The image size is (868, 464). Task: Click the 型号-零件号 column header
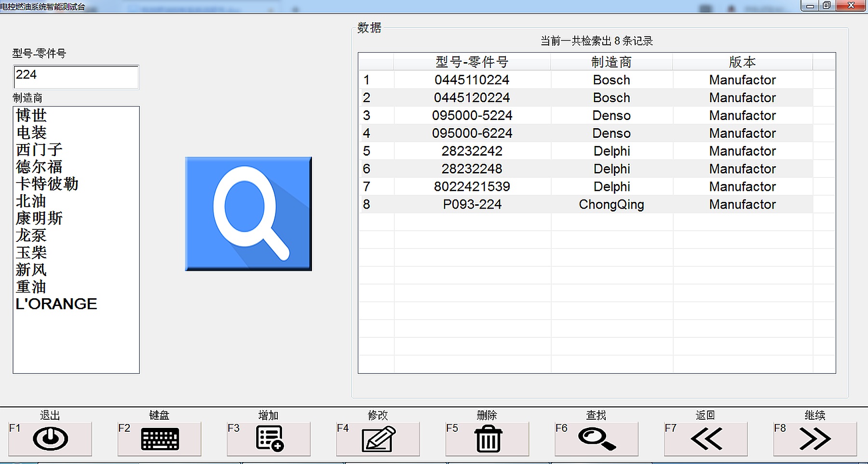472,62
